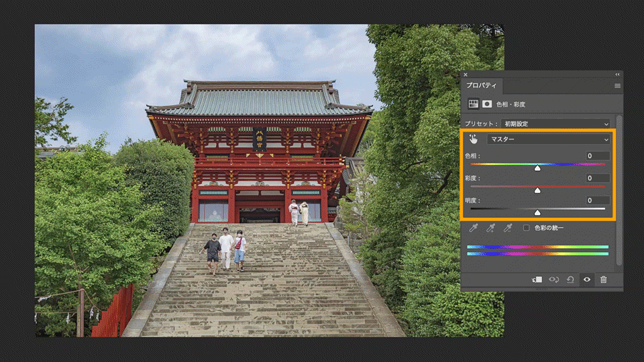
Task: Click the 彩度 saturation slider handle
Action: (537, 190)
